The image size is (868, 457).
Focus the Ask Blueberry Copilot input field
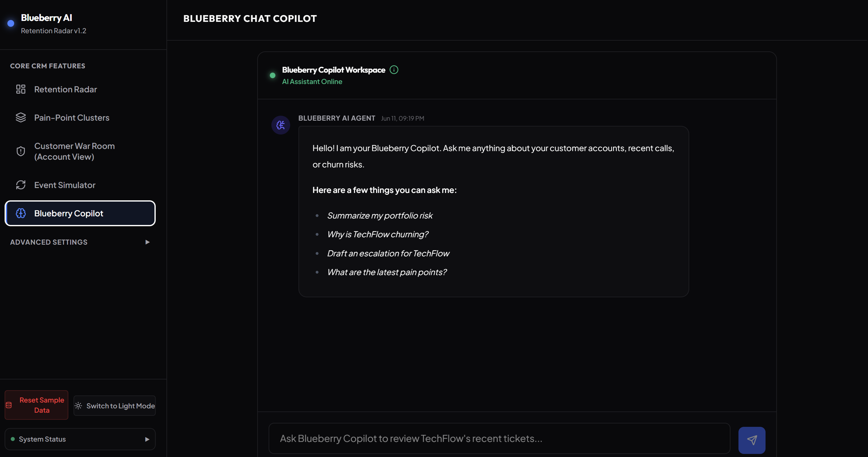[499, 439]
